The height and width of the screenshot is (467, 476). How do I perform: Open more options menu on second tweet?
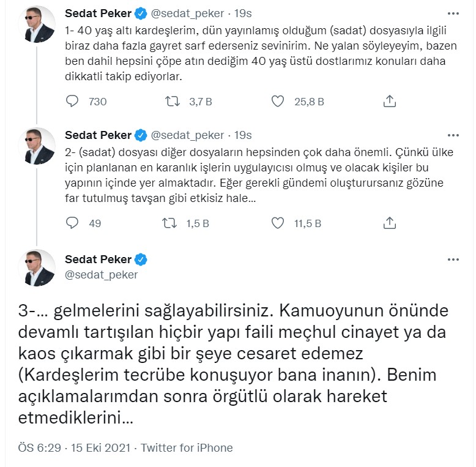point(453,135)
